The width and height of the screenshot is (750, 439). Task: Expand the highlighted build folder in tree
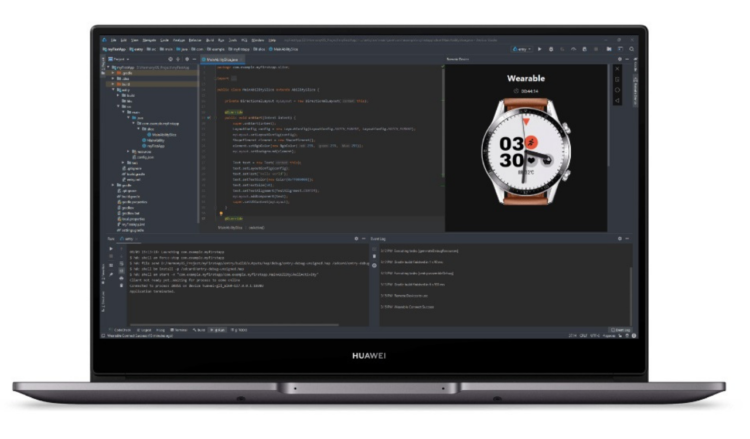(x=113, y=84)
